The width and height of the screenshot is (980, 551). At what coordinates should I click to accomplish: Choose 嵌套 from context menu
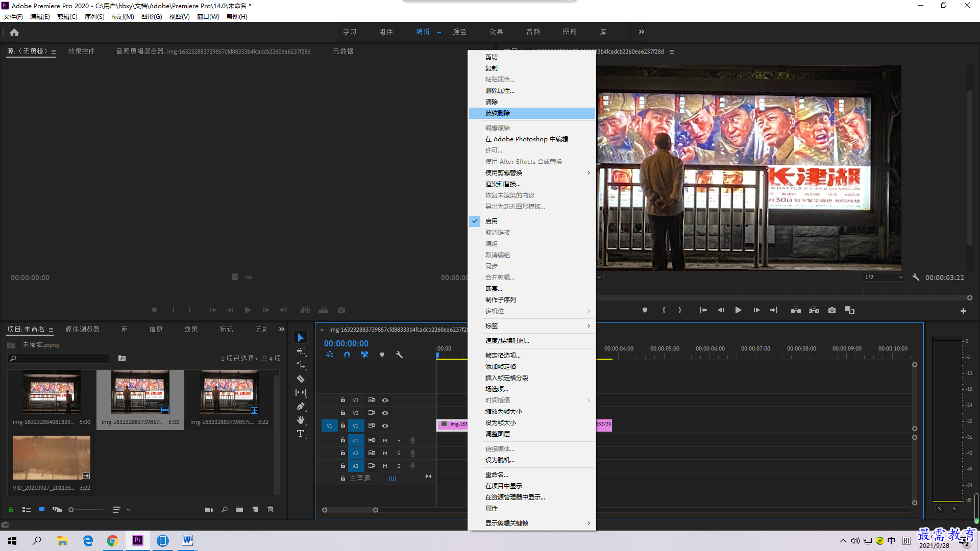(532, 288)
